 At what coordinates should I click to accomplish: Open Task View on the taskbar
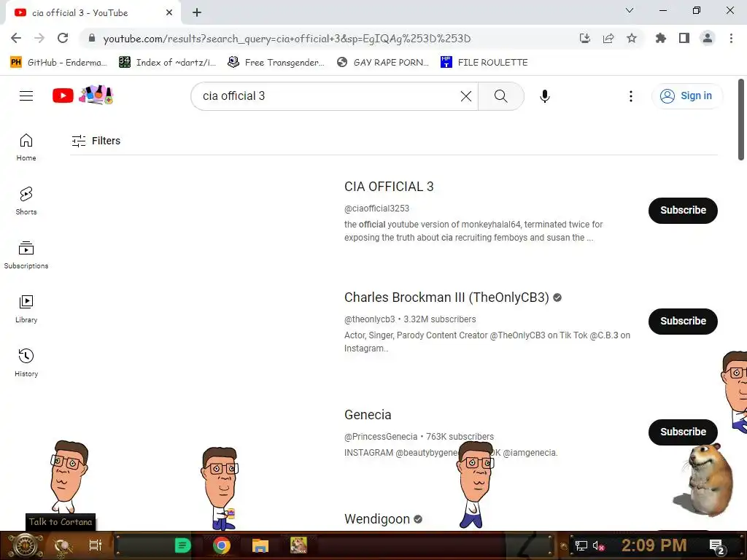tap(96, 545)
